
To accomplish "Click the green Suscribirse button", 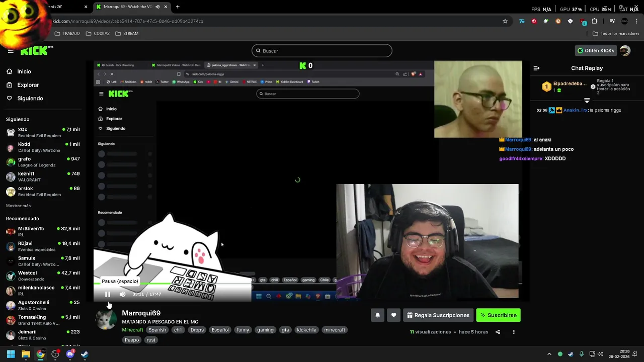I will coord(498,315).
